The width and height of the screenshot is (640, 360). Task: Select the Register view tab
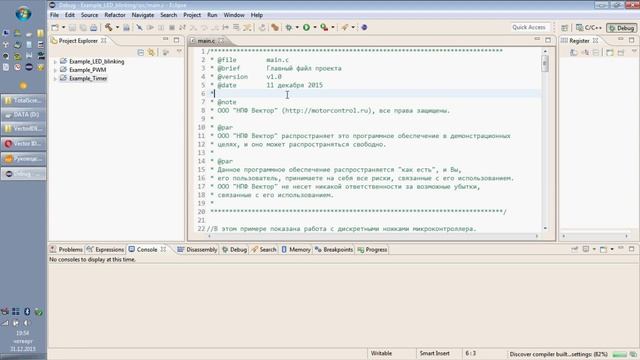click(579, 41)
